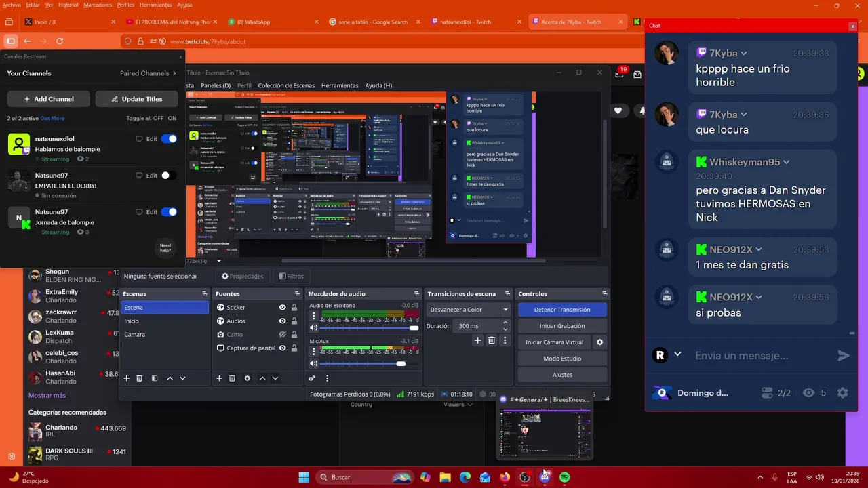This screenshot has height=488, width=868.
Task: Click the Add Channel button in Restream
Action: (x=49, y=99)
